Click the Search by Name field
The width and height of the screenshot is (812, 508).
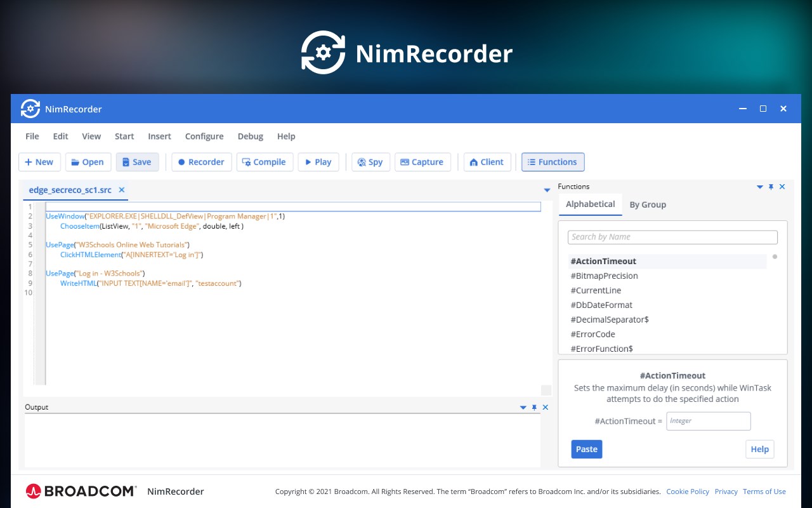[x=672, y=237]
